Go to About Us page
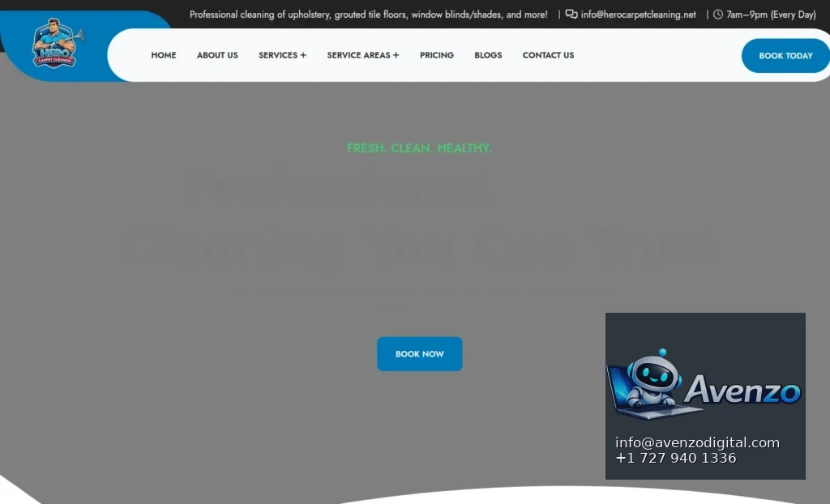830x504 pixels. pos(217,55)
